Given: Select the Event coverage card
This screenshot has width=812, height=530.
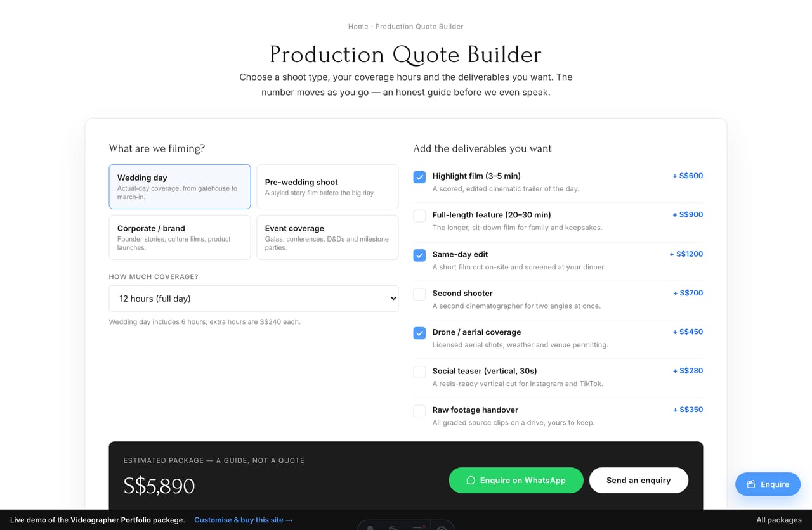Looking at the screenshot, I should click(x=327, y=237).
